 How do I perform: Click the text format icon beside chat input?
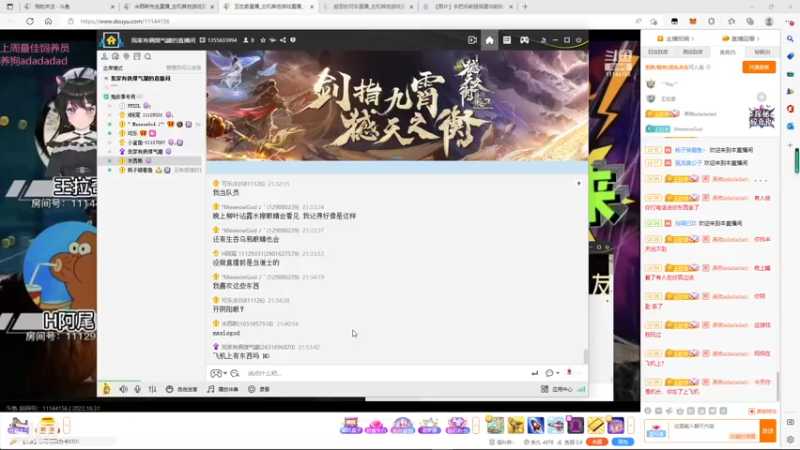235,373
